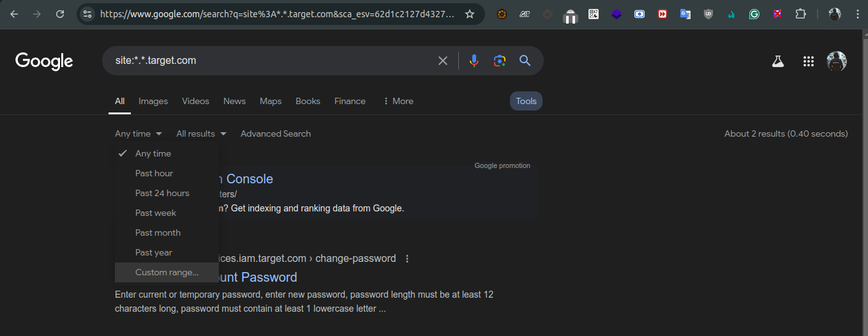Go back to the previous page
Image resolution: width=868 pixels, height=336 pixels.
14,13
